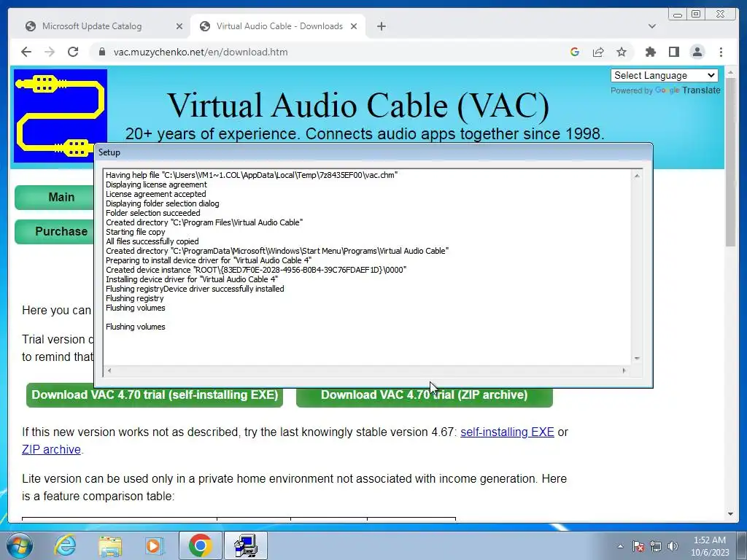Open the clock showing 1:52 AM
This screenshot has height=560, width=747.
click(x=710, y=546)
